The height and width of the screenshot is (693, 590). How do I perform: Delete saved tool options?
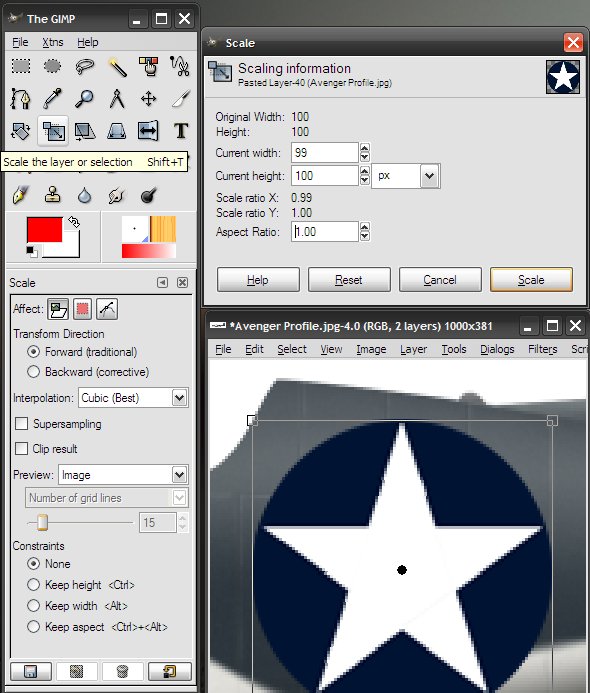pyautogui.click(x=123, y=671)
